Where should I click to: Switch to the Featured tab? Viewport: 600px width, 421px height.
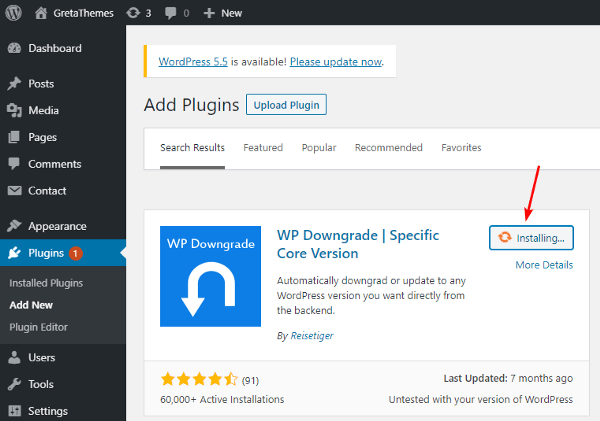[263, 148]
